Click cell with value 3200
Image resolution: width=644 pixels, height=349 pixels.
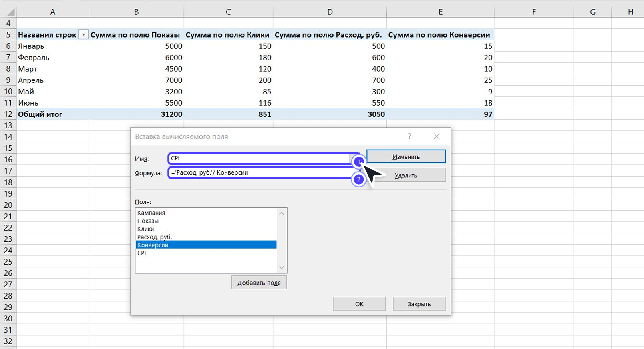(x=137, y=91)
